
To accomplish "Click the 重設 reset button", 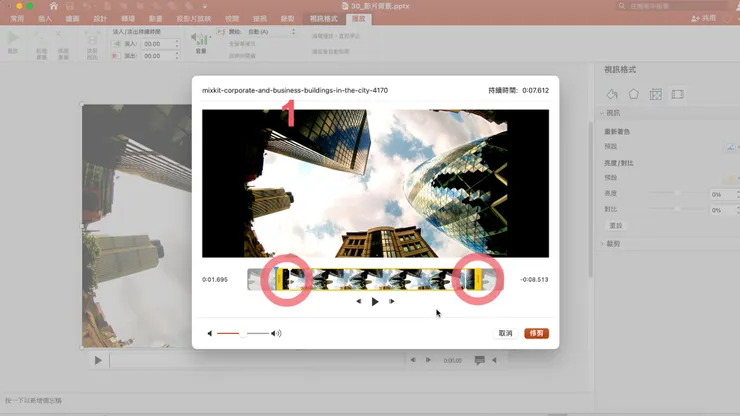I will [616, 226].
